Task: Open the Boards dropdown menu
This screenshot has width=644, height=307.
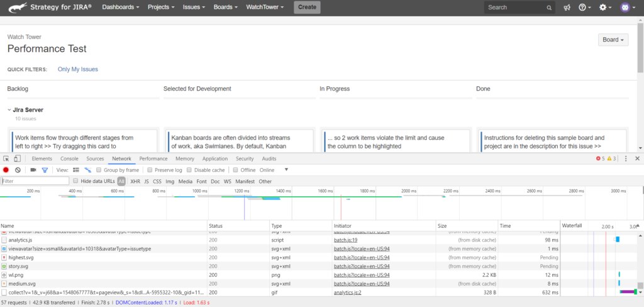Action: point(226,7)
